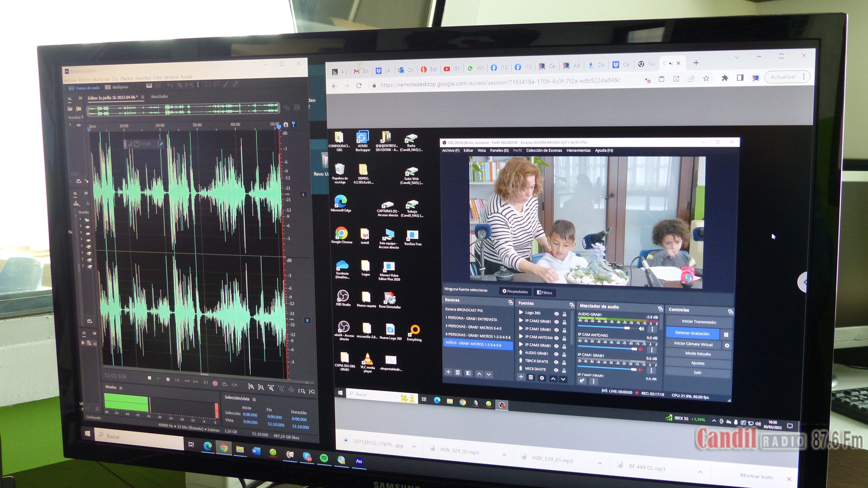Open Colección de Escenas menu in OBS
Viewport: 868px width, 488px height.
coord(544,151)
